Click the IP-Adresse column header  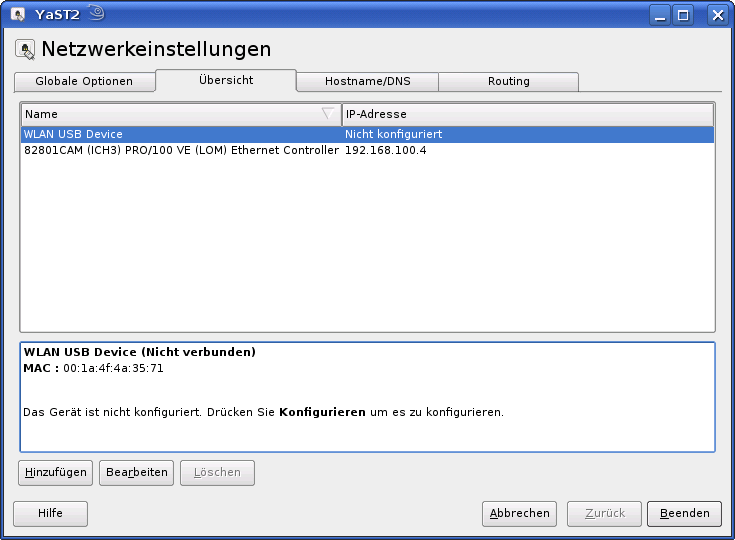tap(528, 114)
